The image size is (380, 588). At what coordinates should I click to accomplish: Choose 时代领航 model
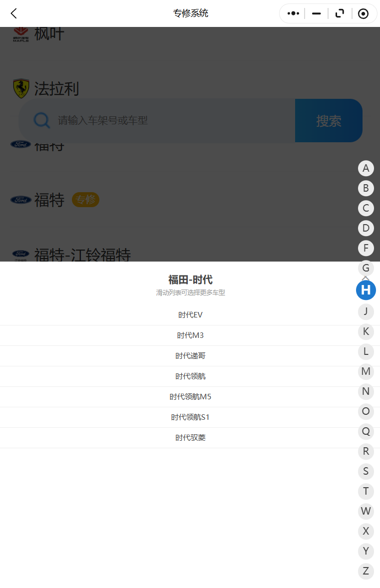[x=190, y=376]
